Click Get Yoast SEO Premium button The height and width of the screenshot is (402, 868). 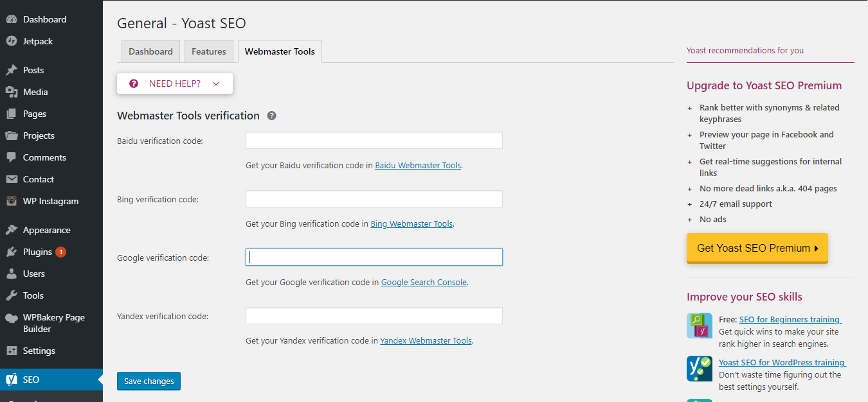coord(757,248)
